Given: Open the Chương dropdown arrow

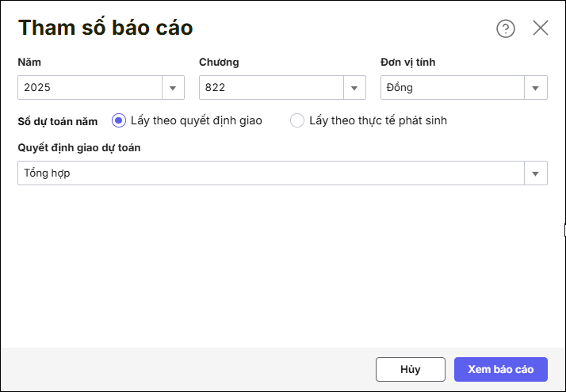Looking at the screenshot, I should tap(354, 88).
